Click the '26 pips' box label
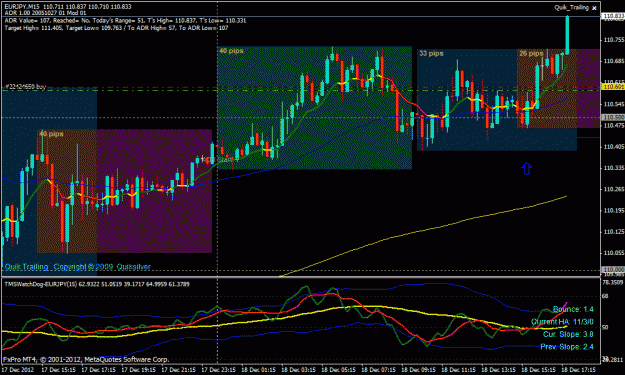This screenshot has width=625, height=375. pyautogui.click(x=531, y=53)
